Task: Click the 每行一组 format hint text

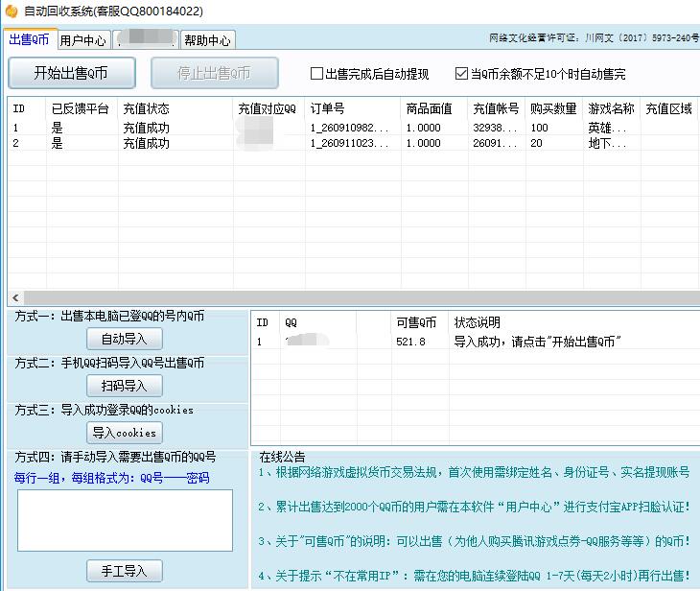Action: (111, 478)
